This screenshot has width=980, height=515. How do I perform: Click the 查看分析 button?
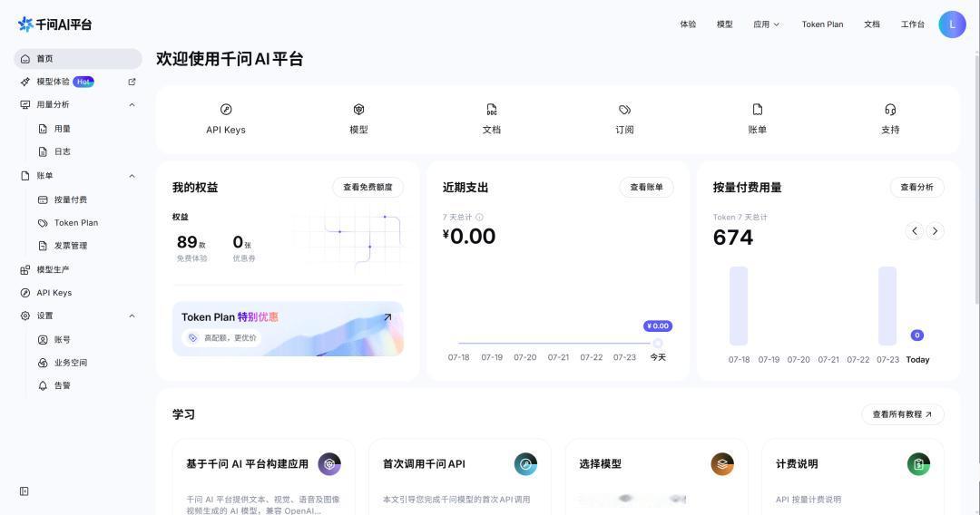tap(916, 188)
